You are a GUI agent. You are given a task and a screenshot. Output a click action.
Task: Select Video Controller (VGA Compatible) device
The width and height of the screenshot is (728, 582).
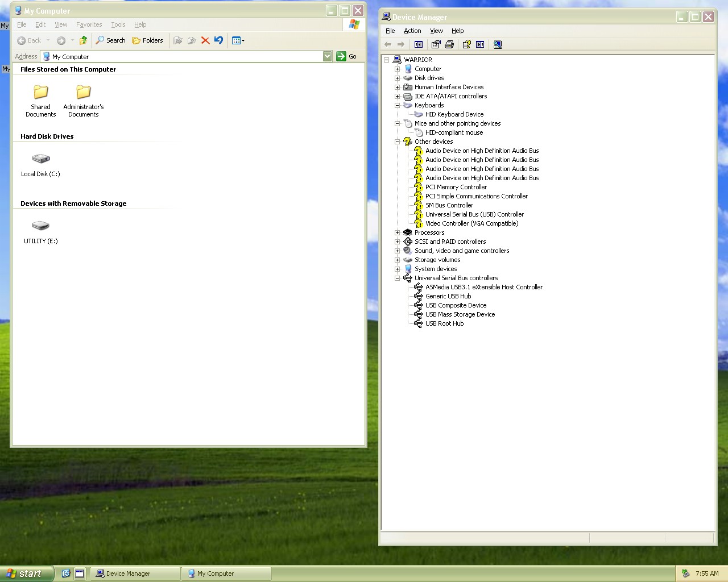point(472,223)
